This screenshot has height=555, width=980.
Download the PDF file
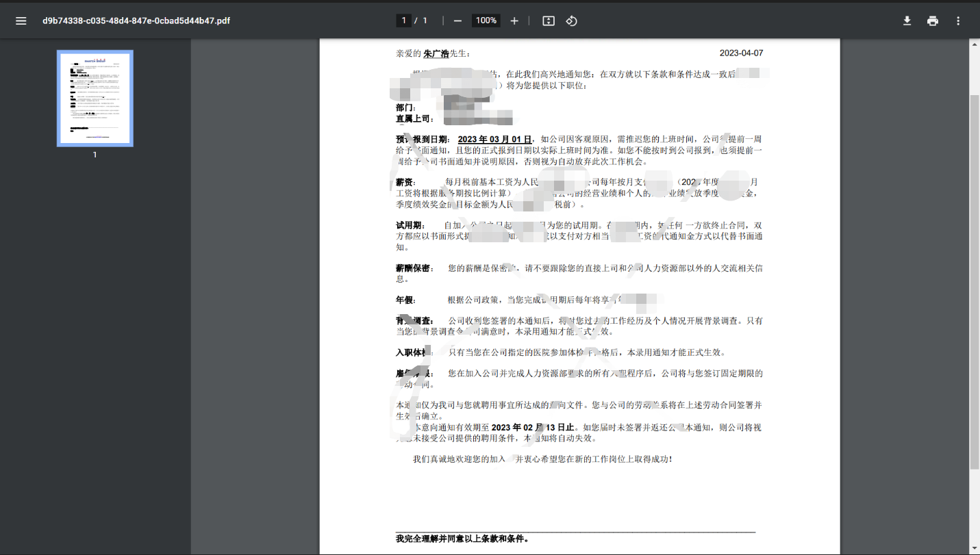pos(907,21)
